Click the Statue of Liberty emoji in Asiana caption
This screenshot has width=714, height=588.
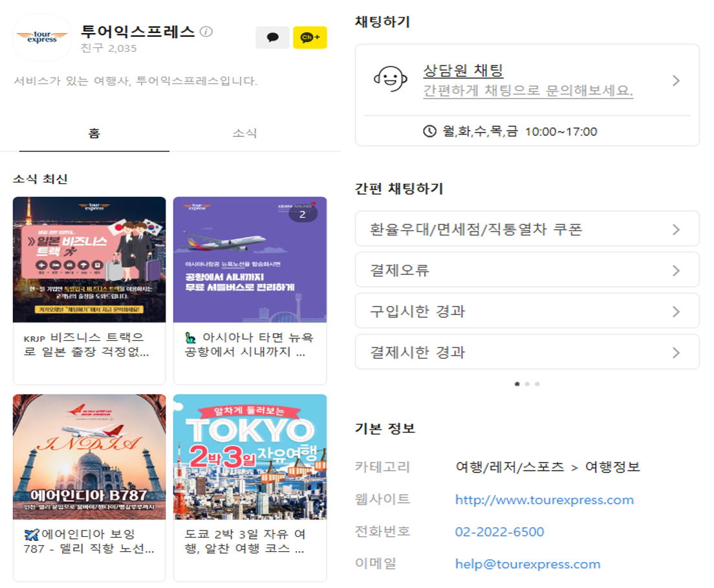coord(190,338)
